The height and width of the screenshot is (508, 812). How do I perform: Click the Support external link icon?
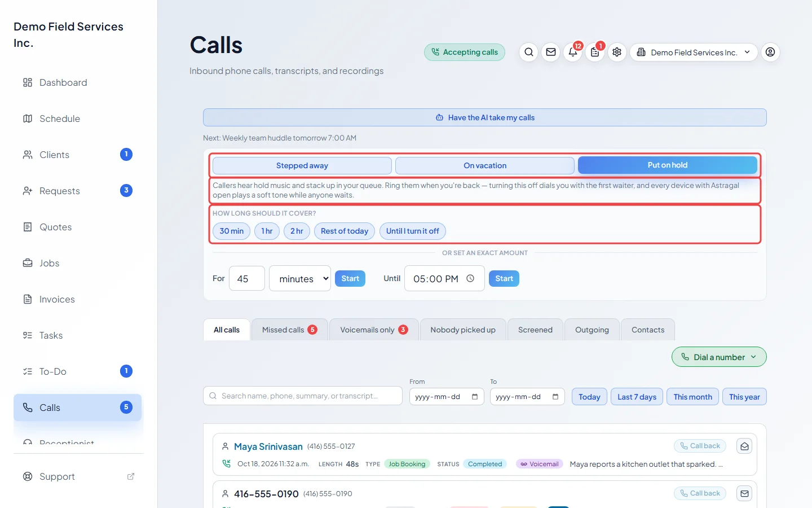click(x=131, y=476)
